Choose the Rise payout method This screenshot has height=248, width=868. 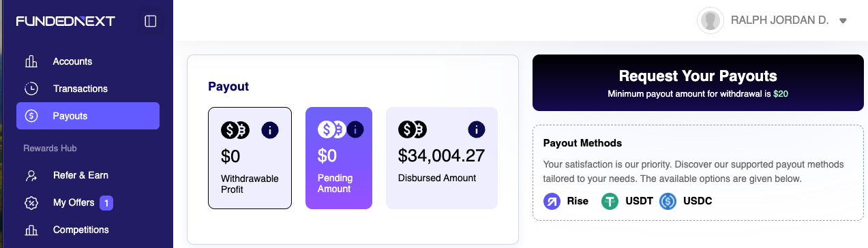(566, 201)
